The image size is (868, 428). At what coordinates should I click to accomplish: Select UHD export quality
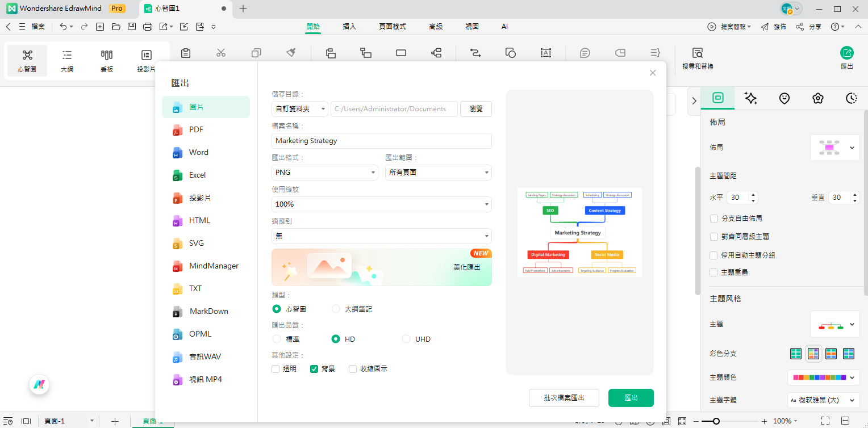406,339
